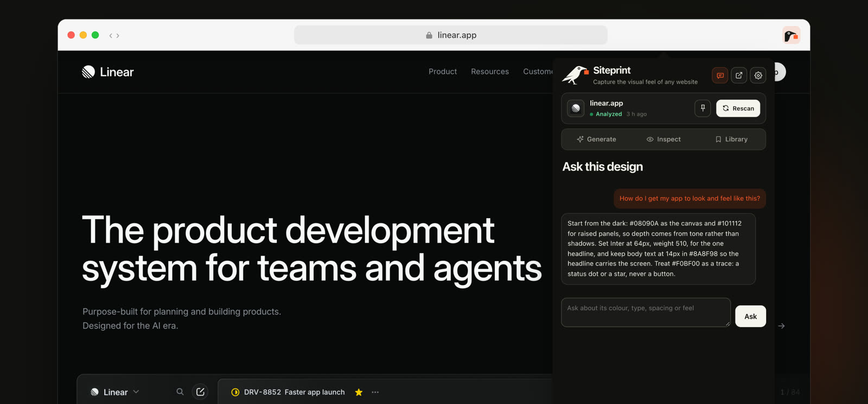Focus the Ask about its colour input field
Screen dimensions: 868x404
[x=646, y=312]
